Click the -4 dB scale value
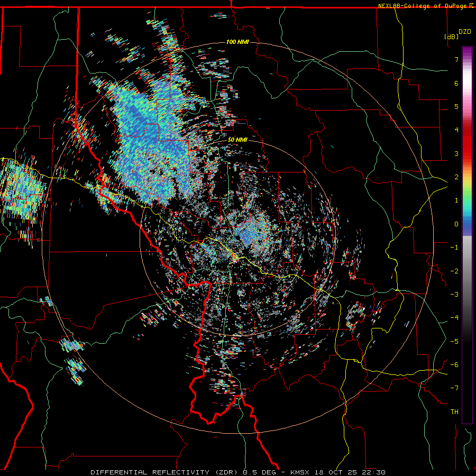This screenshot has height=476, width=476. (x=454, y=318)
